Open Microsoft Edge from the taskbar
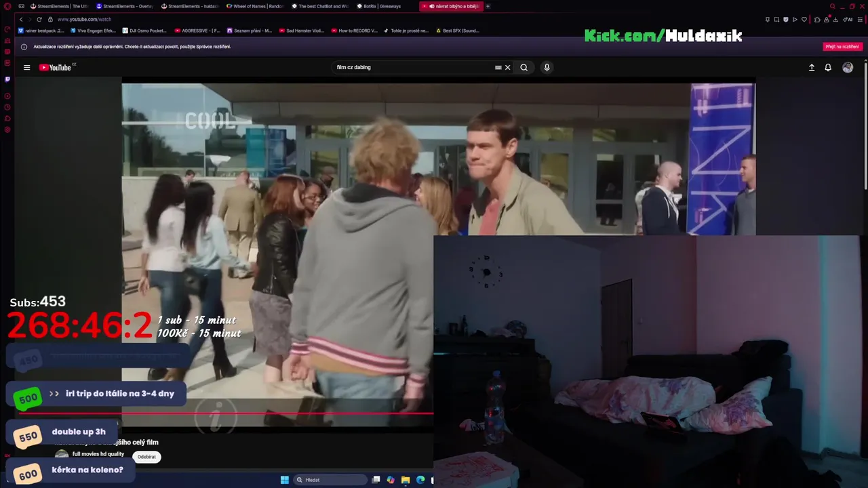The image size is (868, 488). 420,480
